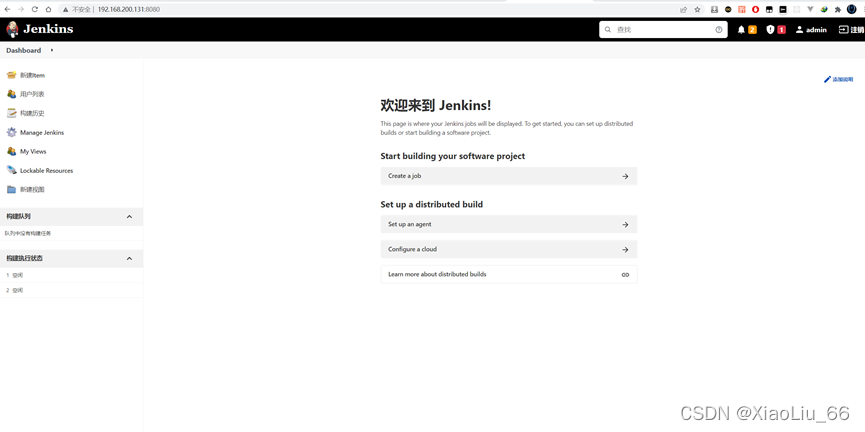Click the 不安全 site warning icon
The height and width of the screenshot is (432, 865).
[66, 9]
